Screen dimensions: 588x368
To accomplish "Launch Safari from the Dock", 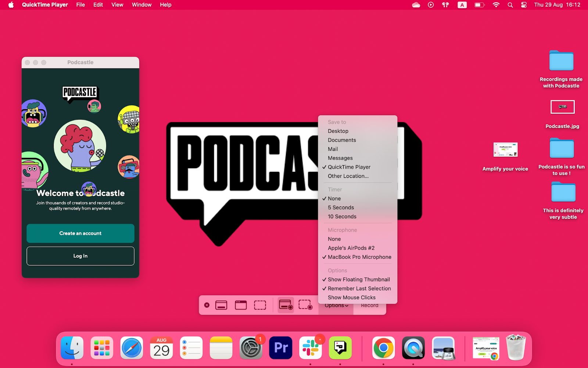I will coord(132,348).
